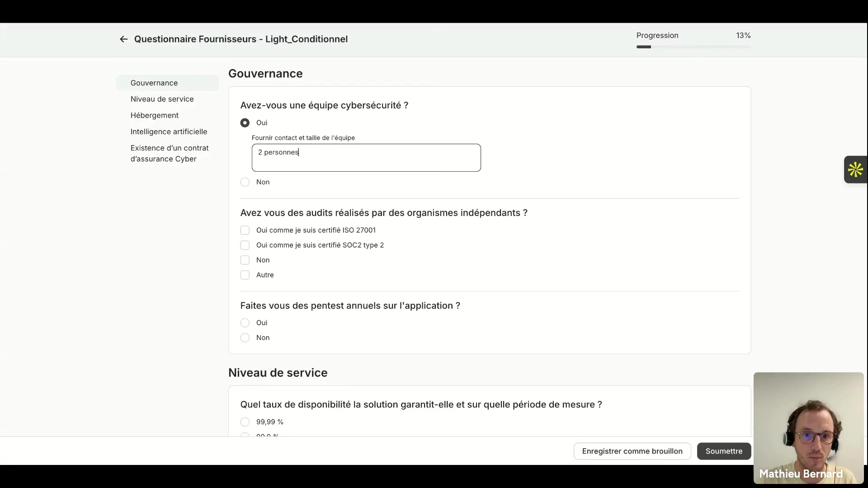Select 'Oui' for annual pentest question
The width and height of the screenshot is (868, 488).
pos(245,323)
